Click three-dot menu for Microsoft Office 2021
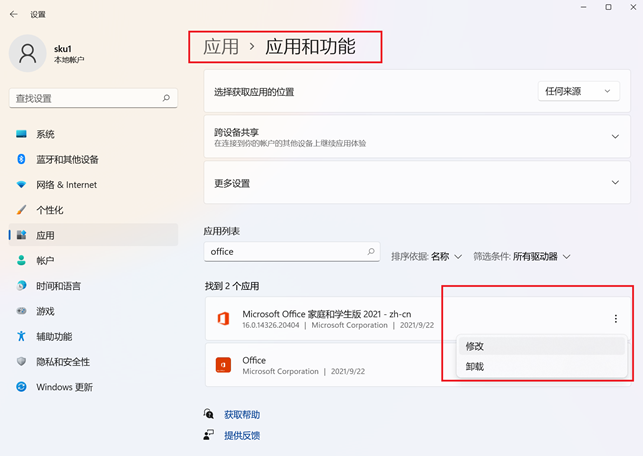 pos(615,319)
